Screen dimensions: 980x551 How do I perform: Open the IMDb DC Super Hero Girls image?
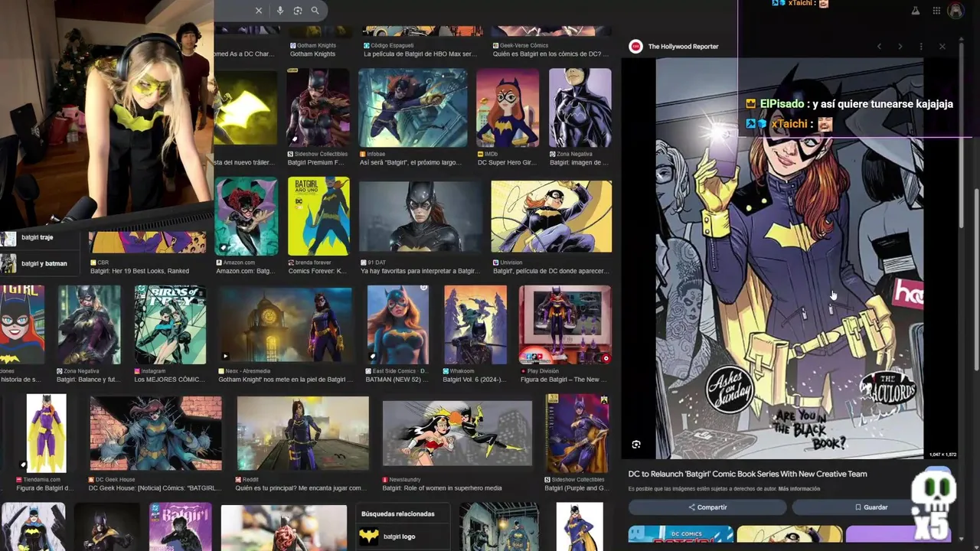click(x=508, y=108)
